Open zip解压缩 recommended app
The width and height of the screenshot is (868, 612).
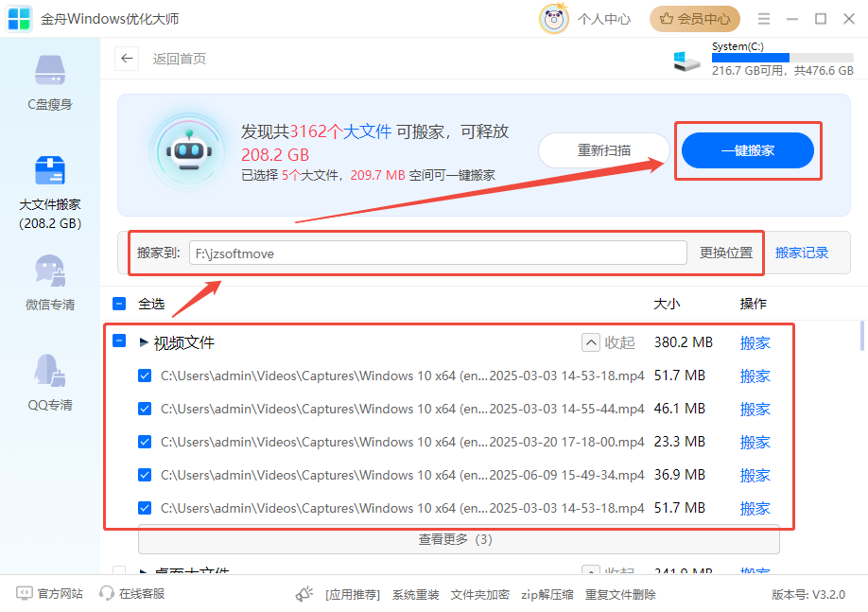tap(547, 594)
